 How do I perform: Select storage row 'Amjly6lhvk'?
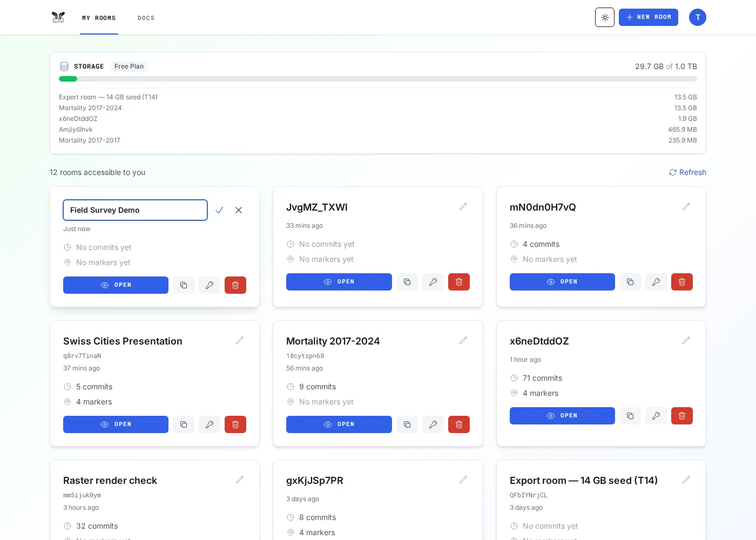pos(378,130)
